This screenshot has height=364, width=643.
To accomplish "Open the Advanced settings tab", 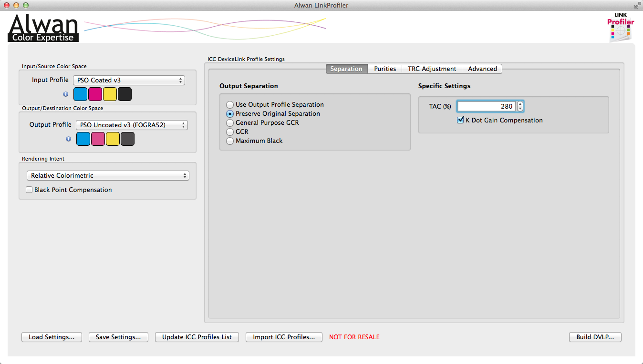I will point(482,69).
